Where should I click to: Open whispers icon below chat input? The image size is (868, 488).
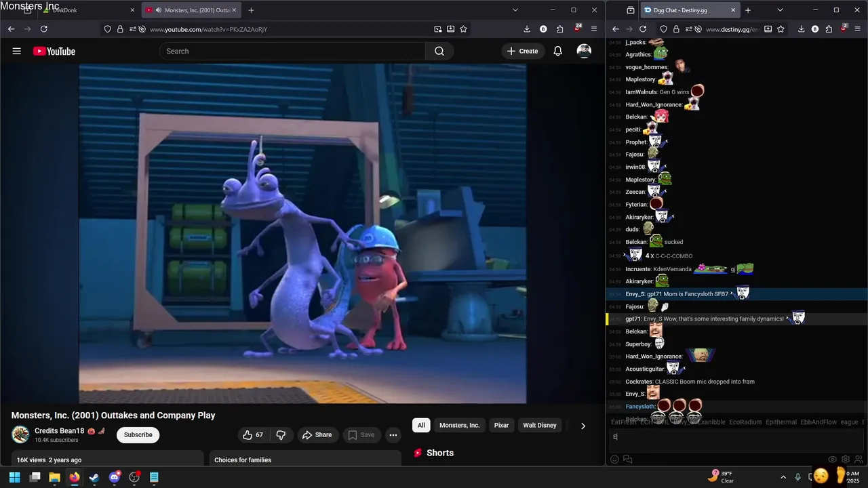point(628,459)
